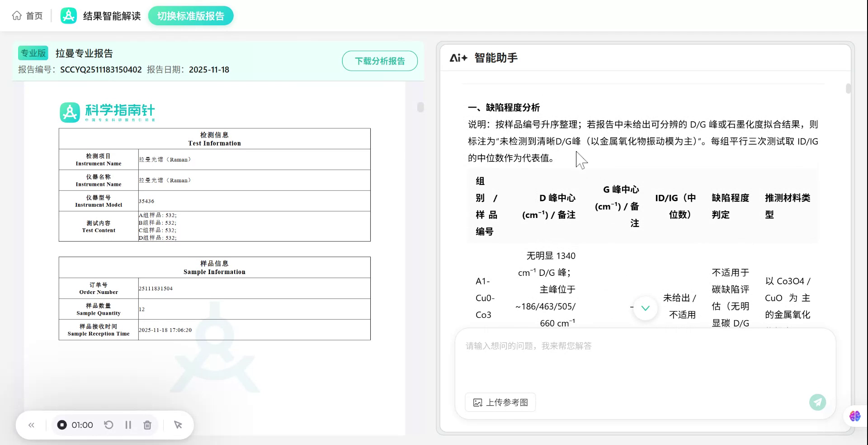Image resolution: width=868 pixels, height=445 pixels.
Task: Send the chat message via paper plane icon
Action: tap(817, 402)
